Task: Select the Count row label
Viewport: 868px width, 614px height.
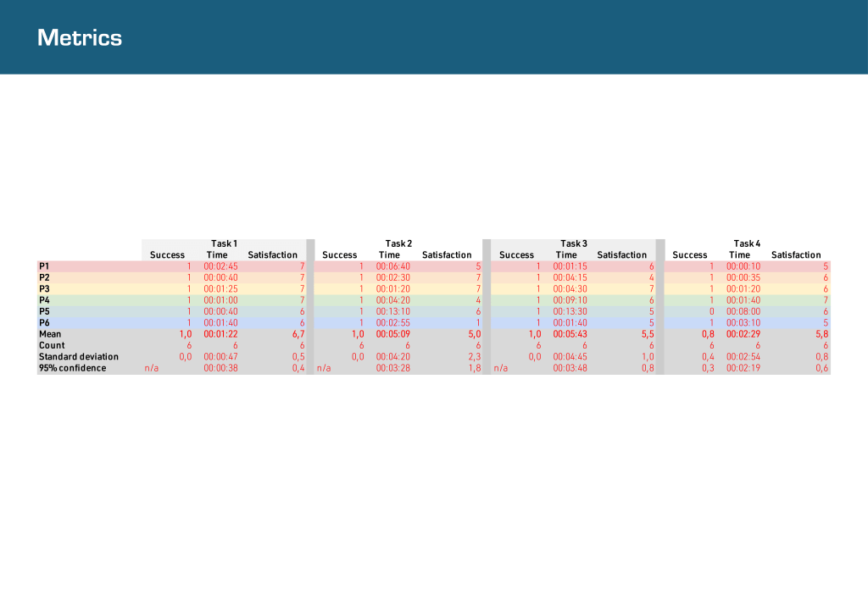Action: 52,345
